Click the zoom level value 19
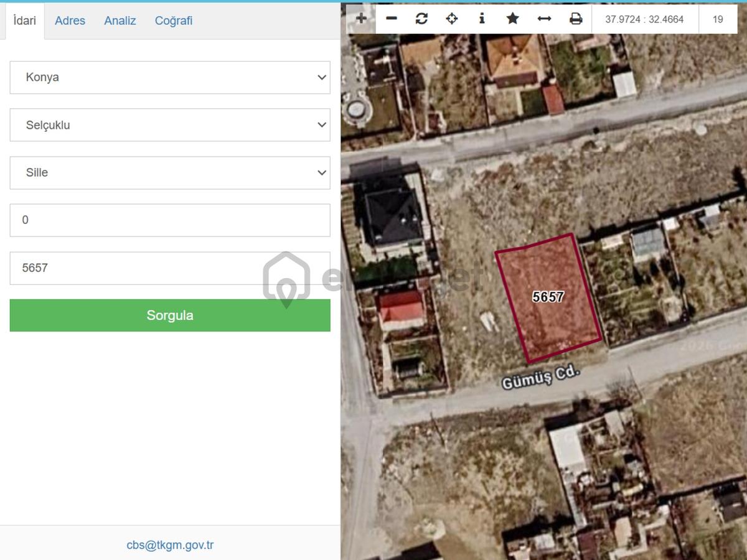Screen dimensions: 747x560 [x=718, y=19]
